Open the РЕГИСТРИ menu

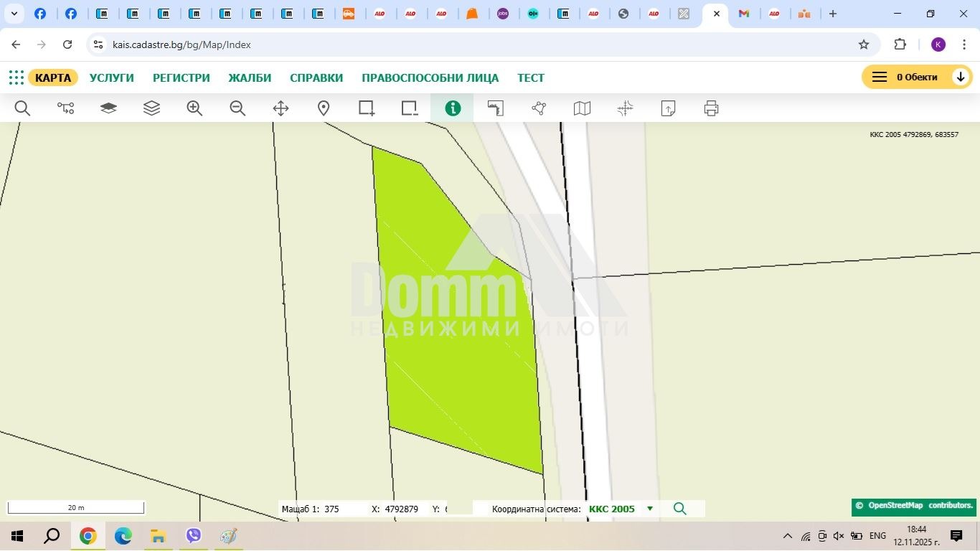point(181,77)
